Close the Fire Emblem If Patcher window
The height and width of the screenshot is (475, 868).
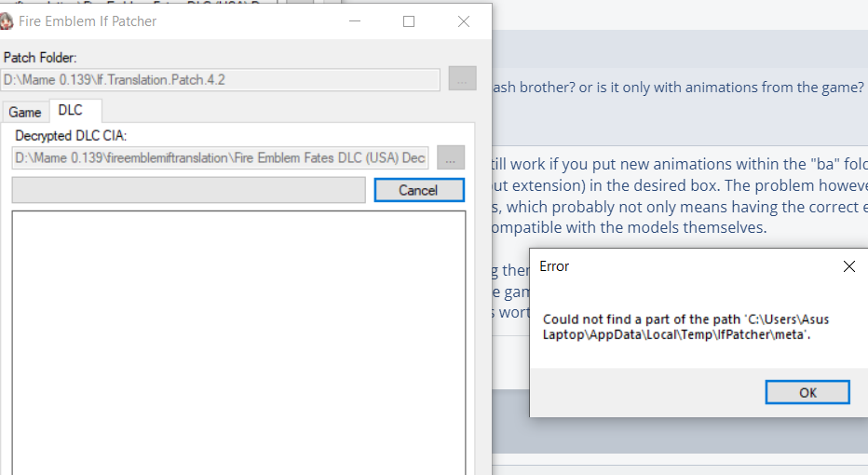click(x=464, y=21)
